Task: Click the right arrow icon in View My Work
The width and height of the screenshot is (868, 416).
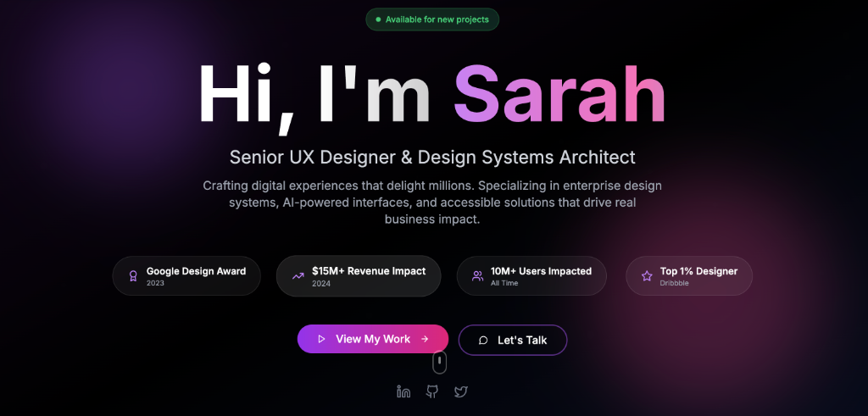Action: pos(425,339)
